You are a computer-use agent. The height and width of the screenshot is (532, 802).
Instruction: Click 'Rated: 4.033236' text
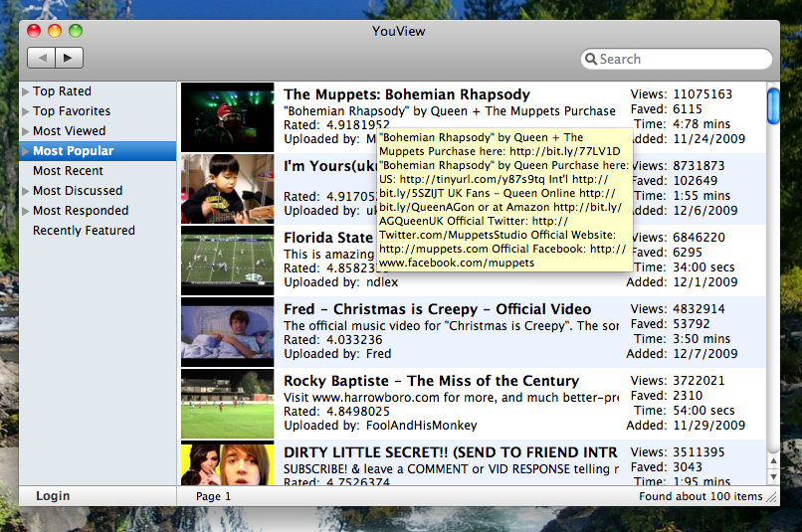pyautogui.click(x=333, y=340)
